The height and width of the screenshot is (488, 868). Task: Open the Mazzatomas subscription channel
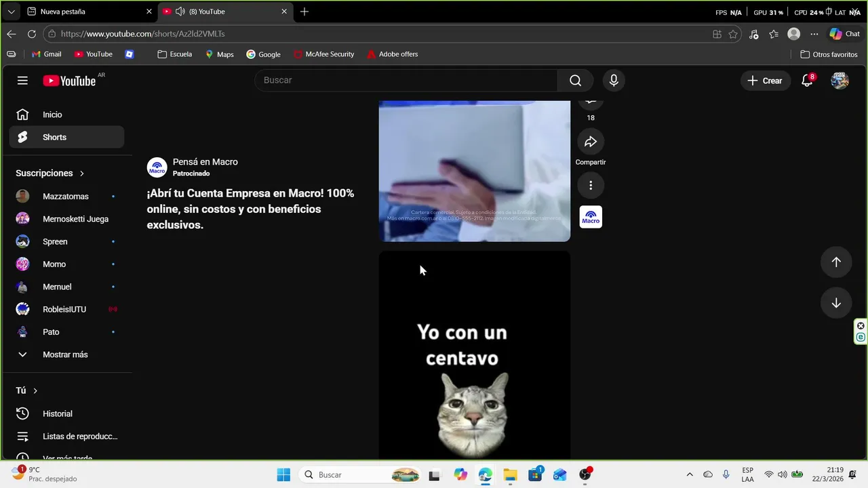pyautogui.click(x=66, y=197)
